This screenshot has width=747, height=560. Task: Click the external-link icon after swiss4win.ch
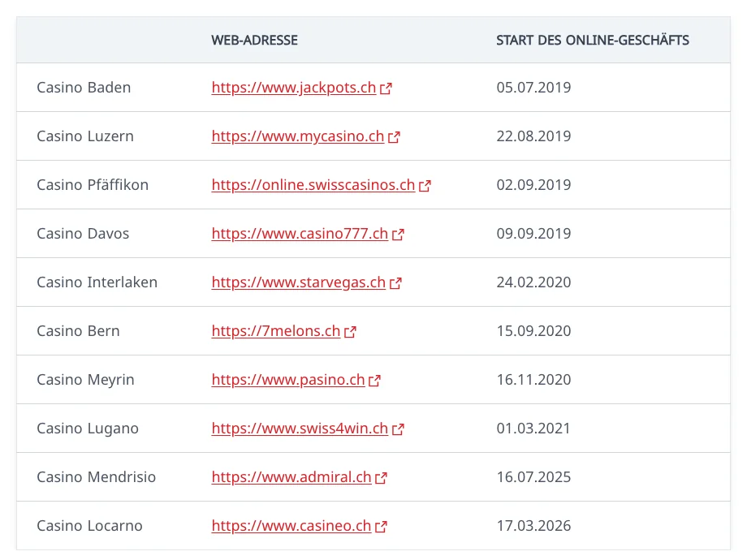pyautogui.click(x=398, y=429)
